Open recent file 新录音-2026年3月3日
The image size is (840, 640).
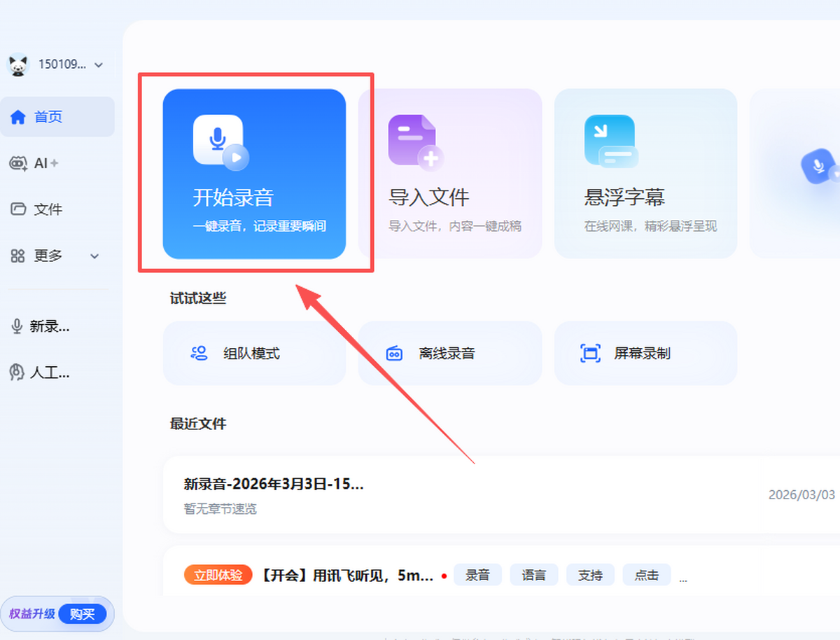click(x=274, y=484)
